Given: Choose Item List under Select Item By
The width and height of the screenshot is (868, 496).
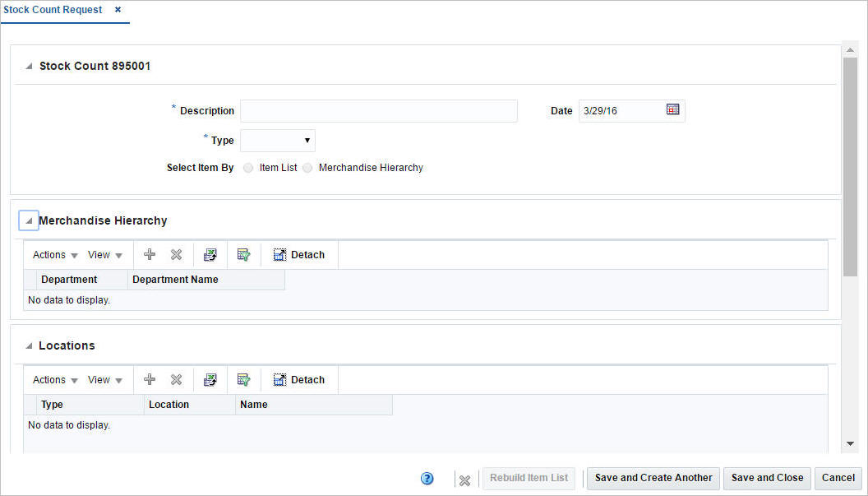Looking at the screenshot, I should 248,168.
